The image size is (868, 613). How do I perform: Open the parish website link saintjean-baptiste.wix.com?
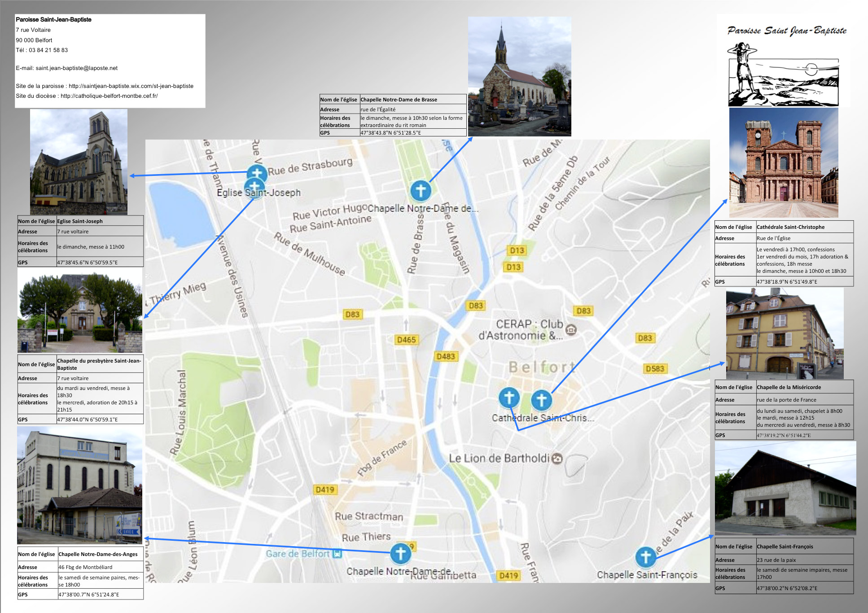(131, 86)
